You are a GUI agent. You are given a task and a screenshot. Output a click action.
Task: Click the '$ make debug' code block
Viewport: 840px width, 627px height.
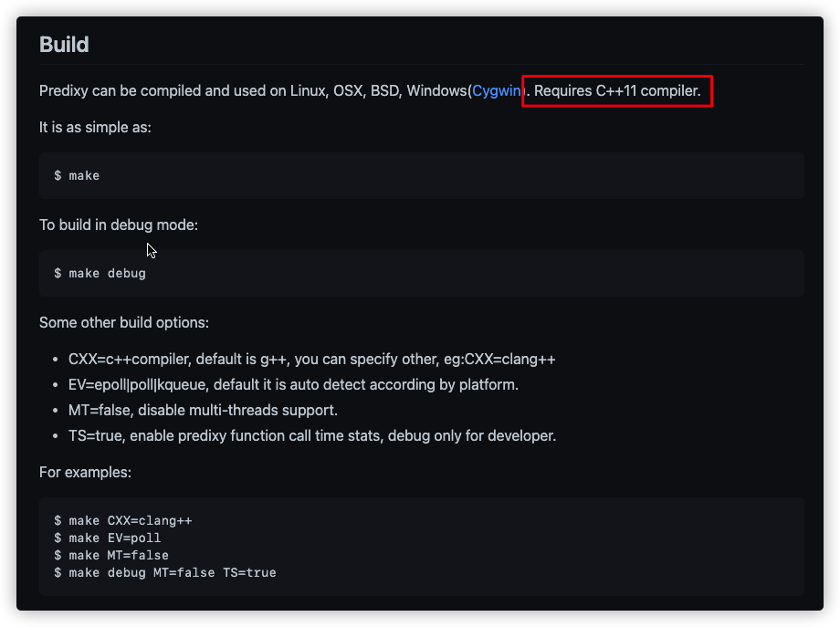421,273
